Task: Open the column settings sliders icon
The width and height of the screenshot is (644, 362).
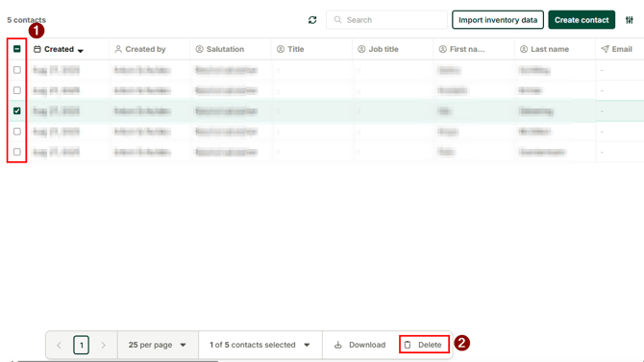Action: click(630, 20)
